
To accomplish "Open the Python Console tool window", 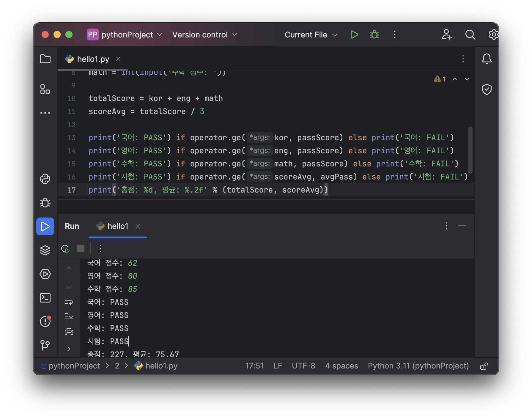I will (45, 179).
